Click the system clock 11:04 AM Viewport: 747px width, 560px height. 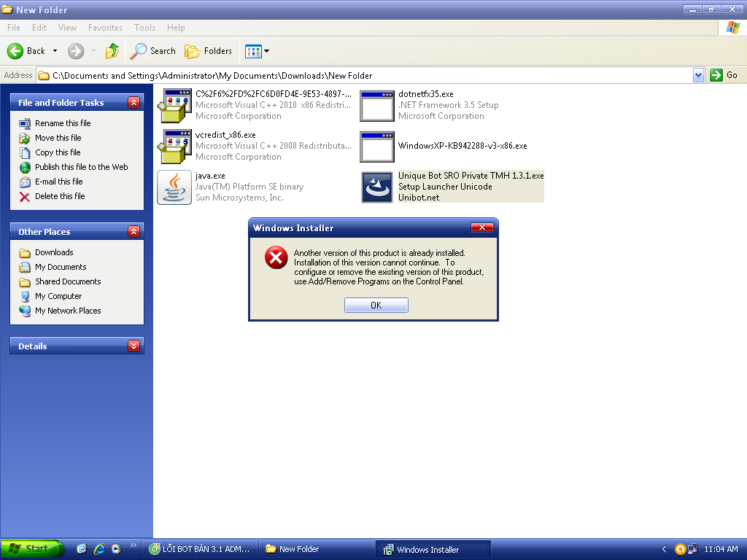click(x=721, y=549)
